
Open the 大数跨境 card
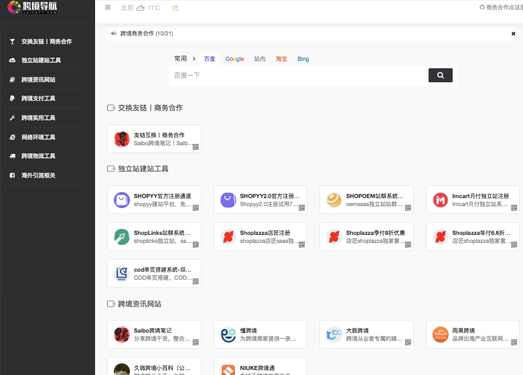366,334
